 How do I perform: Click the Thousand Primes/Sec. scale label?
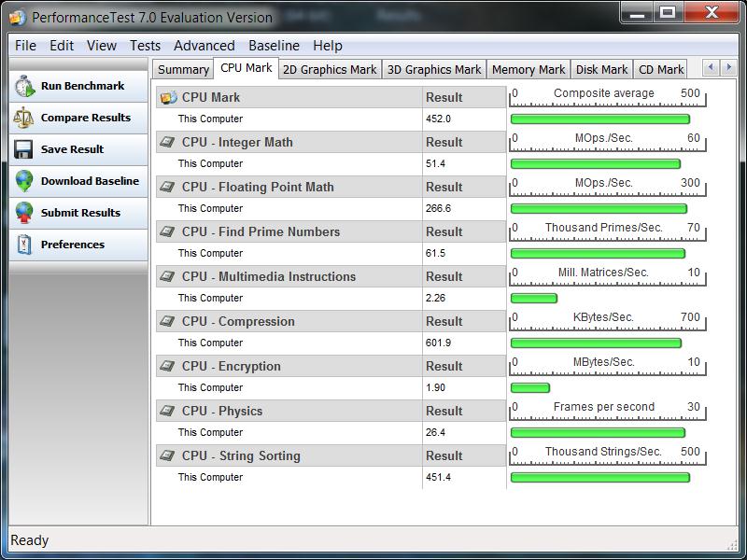[x=603, y=228]
